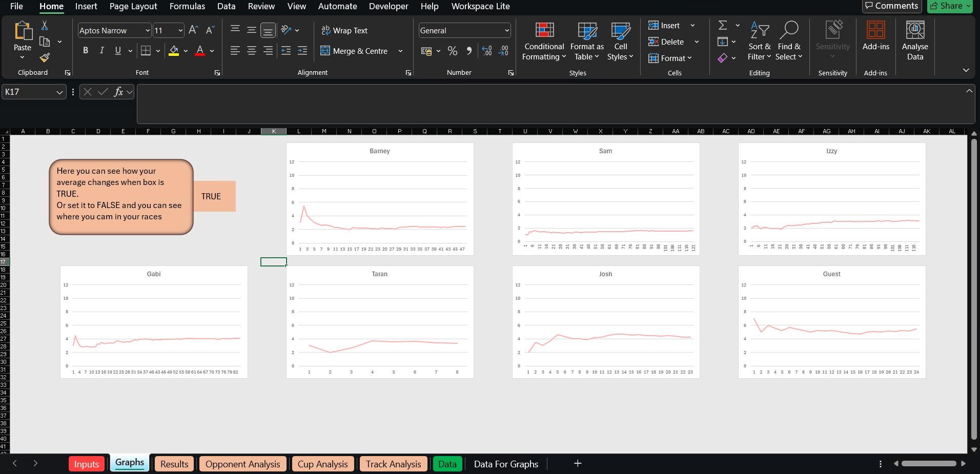980x474 pixels.
Task: Switch to the Formulas ribbon tab
Action: coord(187,6)
